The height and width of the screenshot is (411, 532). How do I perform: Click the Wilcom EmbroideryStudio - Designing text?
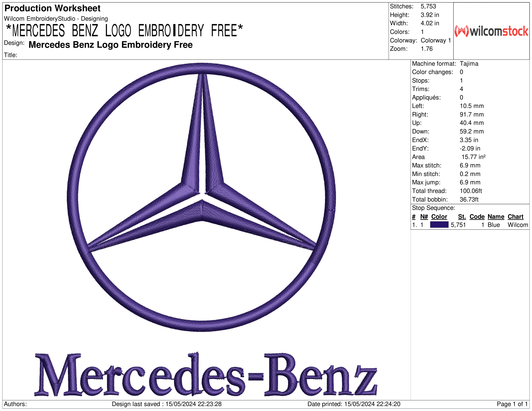pos(56,19)
